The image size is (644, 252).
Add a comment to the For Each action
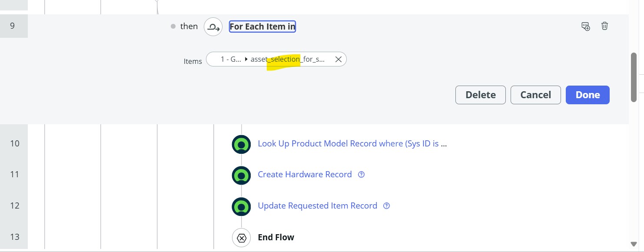tap(585, 26)
